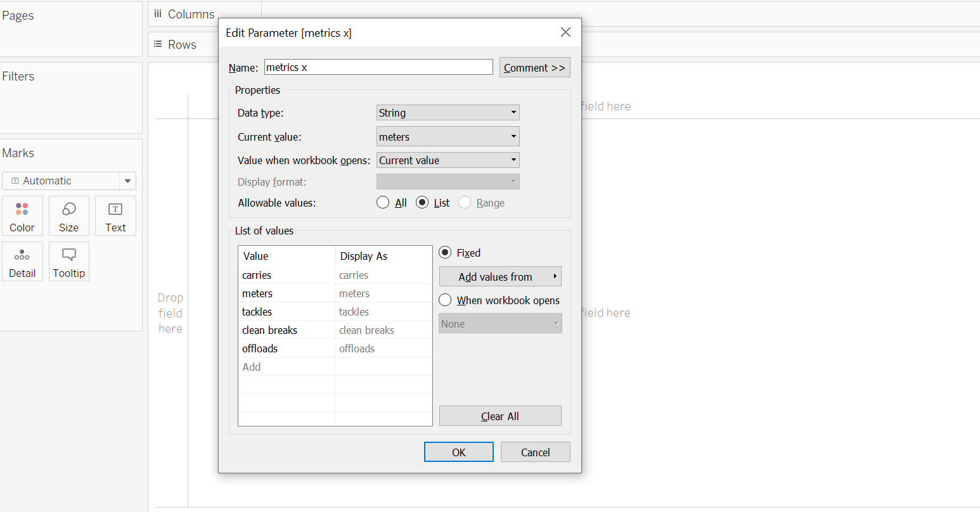Select the All allowable values radio
Viewport: 980px width, 512px height.
click(x=383, y=203)
